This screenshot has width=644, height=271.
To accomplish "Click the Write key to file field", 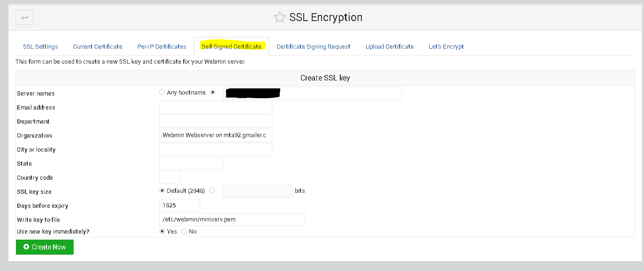I will (x=232, y=220).
